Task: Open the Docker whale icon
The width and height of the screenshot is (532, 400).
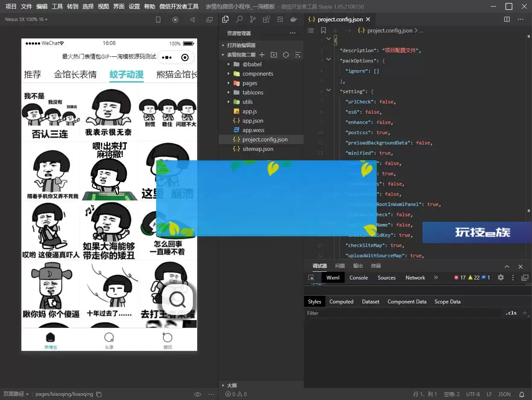Action: (294, 19)
